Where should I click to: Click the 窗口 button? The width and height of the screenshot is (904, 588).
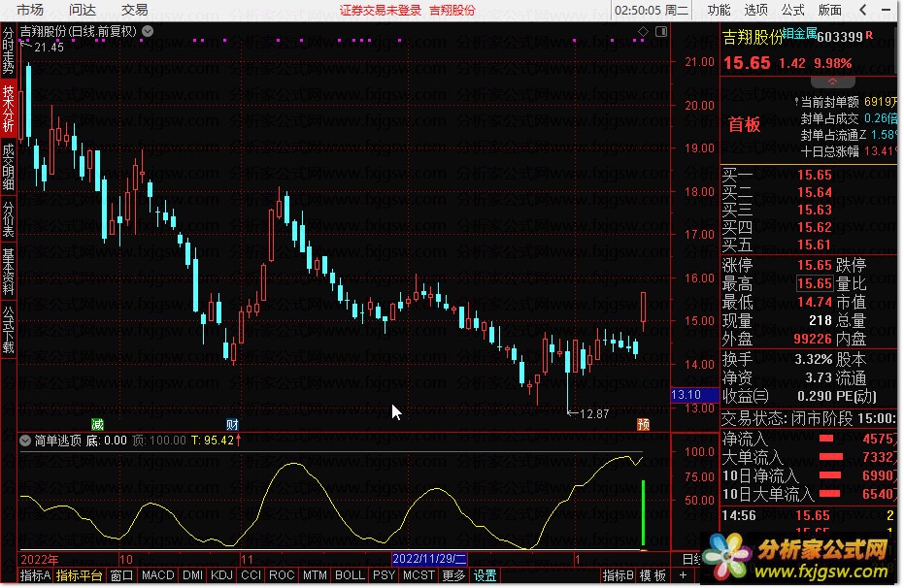point(121,575)
